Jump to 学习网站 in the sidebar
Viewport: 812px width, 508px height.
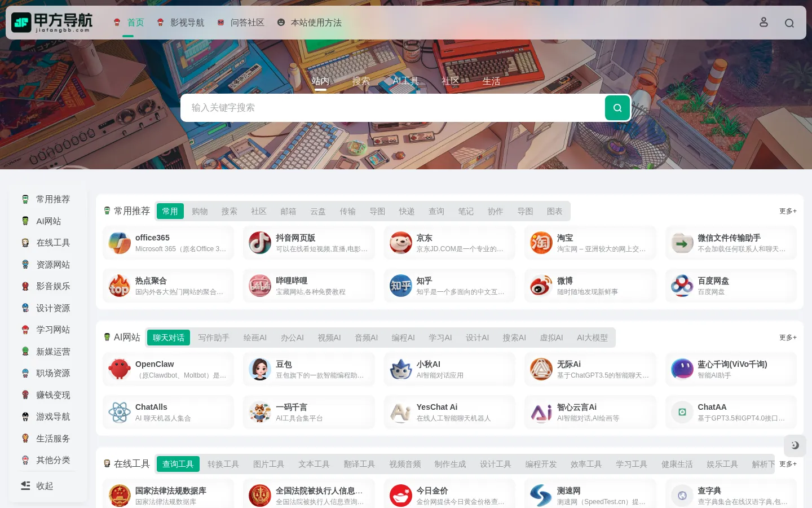point(46,330)
